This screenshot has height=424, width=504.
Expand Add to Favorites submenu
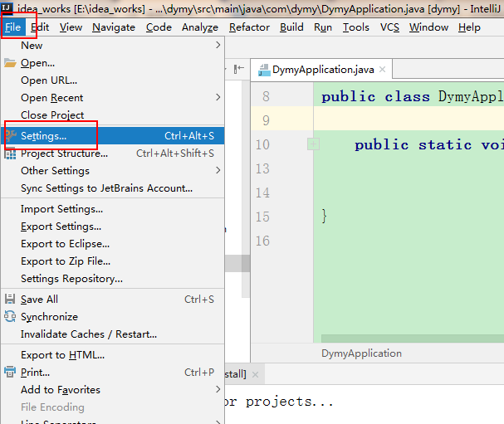pyautogui.click(x=112, y=389)
